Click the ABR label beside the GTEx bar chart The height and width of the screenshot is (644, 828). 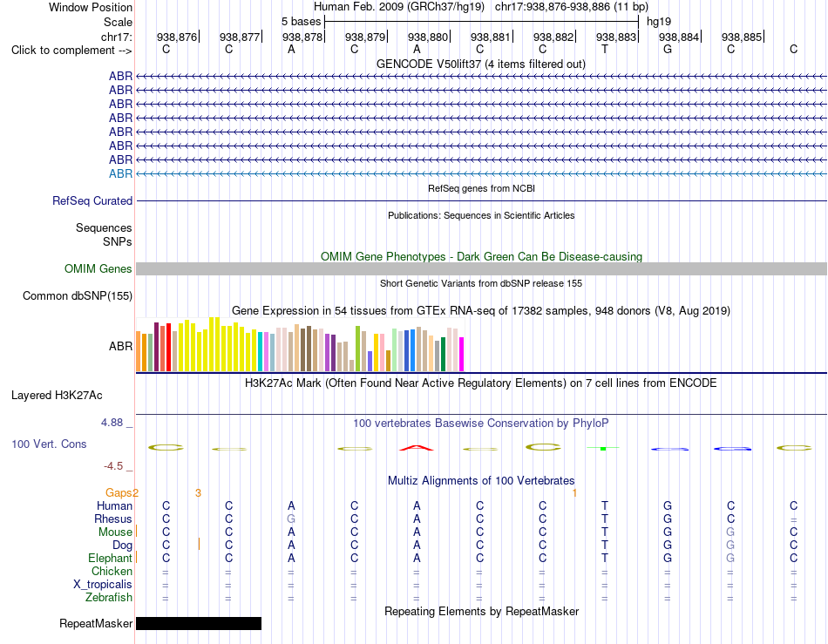click(120, 346)
